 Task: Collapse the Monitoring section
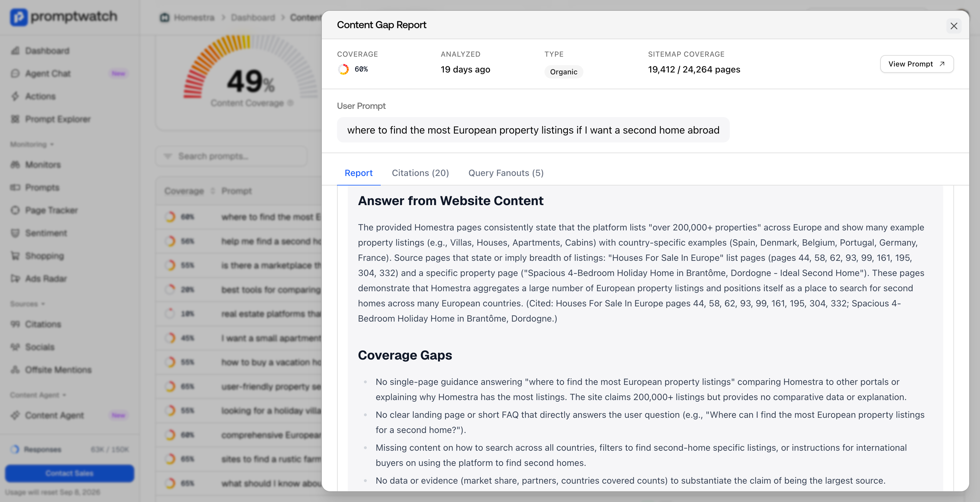coord(32,145)
